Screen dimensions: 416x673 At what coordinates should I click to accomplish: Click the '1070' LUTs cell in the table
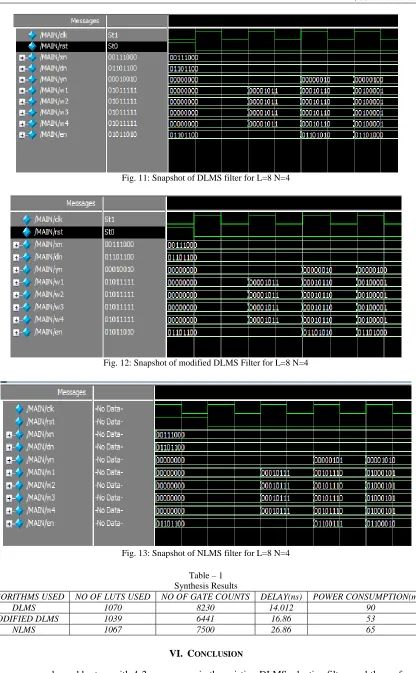pyautogui.click(x=112, y=608)
